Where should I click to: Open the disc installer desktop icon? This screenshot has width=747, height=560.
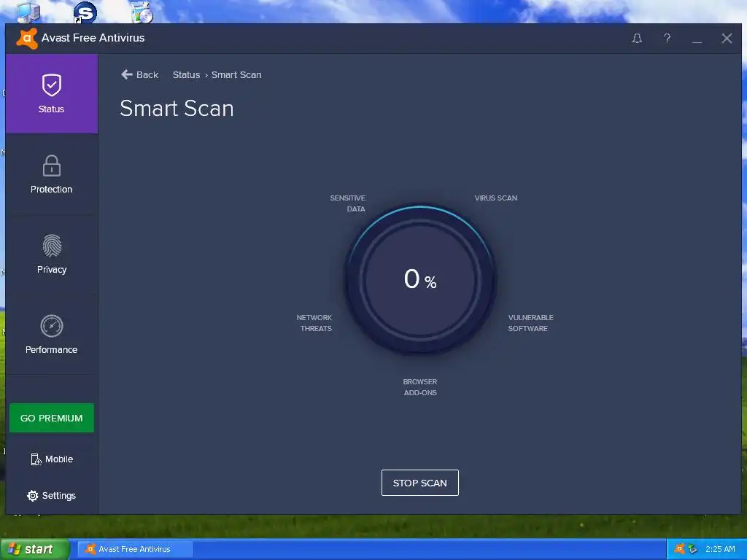click(x=142, y=13)
